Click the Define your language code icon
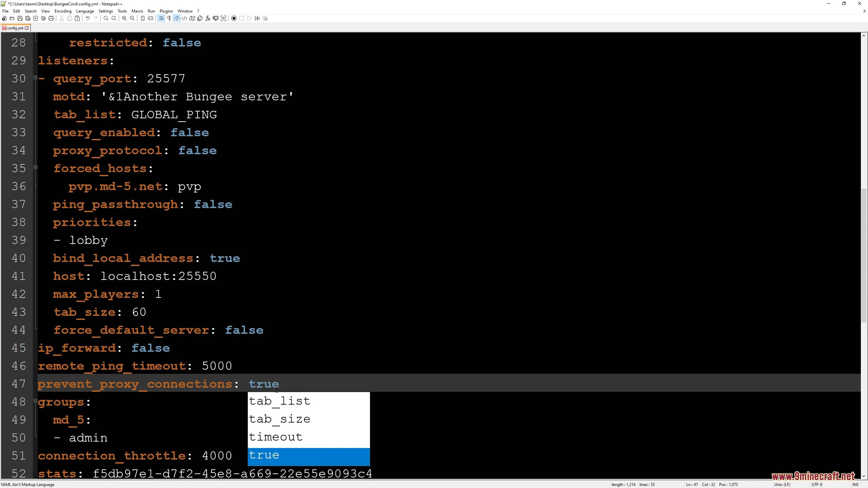This screenshot has height=488, width=868. click(184, 18)
